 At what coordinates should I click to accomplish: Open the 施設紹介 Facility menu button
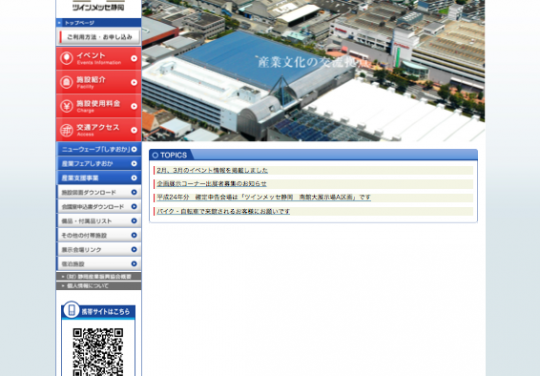98,82
